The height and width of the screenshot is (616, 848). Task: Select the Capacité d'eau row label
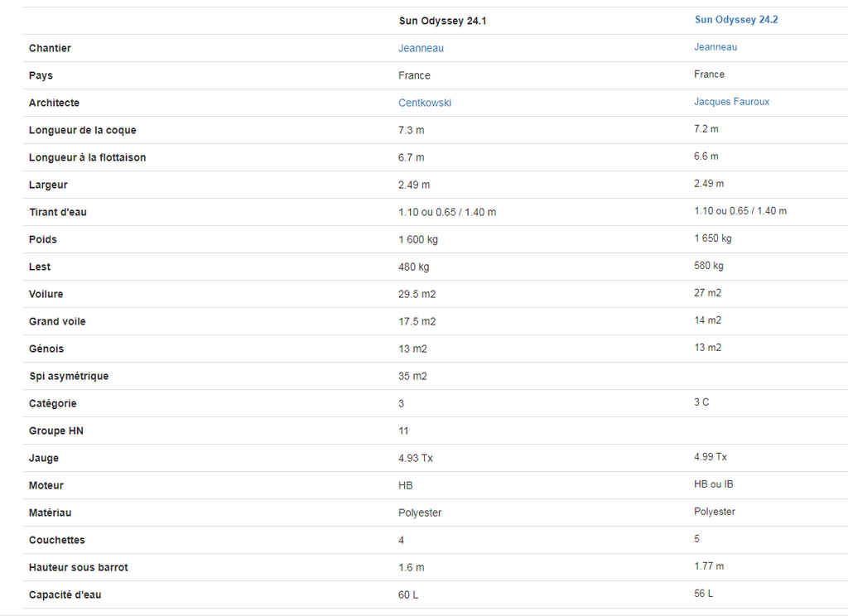65,595
